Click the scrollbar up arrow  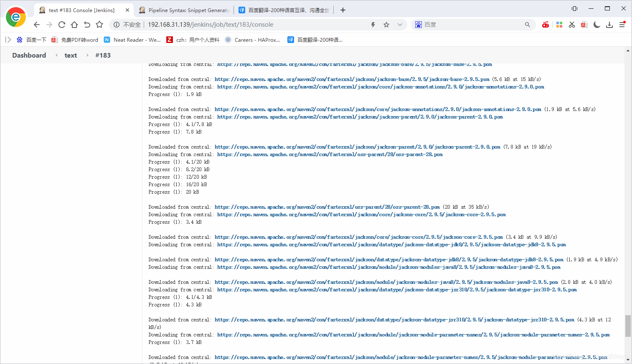point(628,51)
